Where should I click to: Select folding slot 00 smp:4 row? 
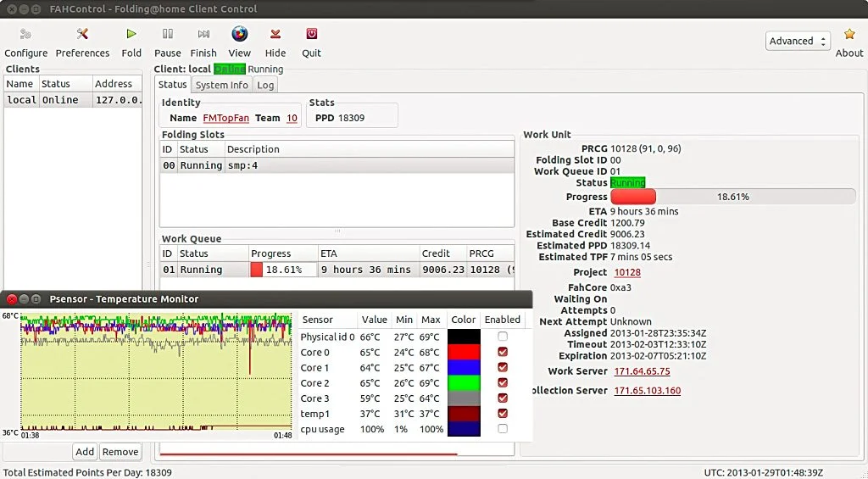(x=337, y=165)
